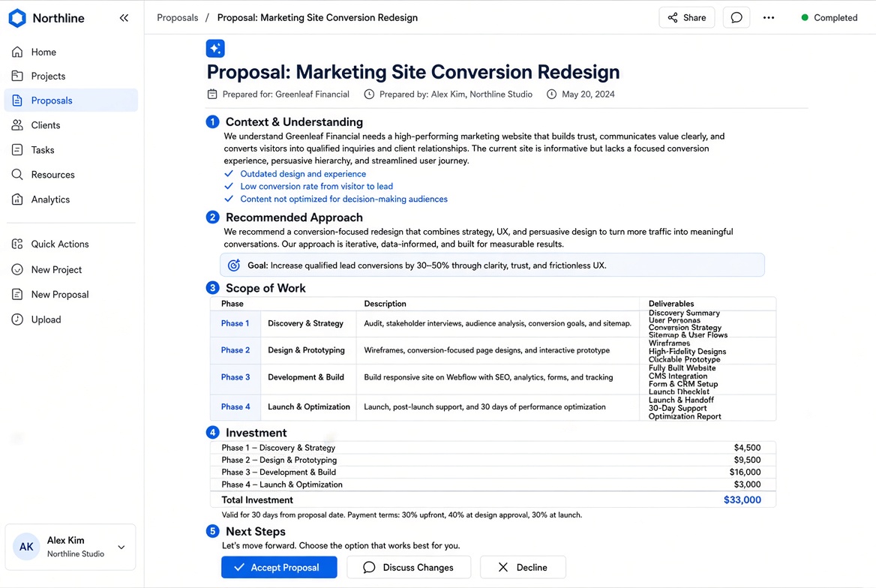Click the Northline logo icon

click(17, 18)
